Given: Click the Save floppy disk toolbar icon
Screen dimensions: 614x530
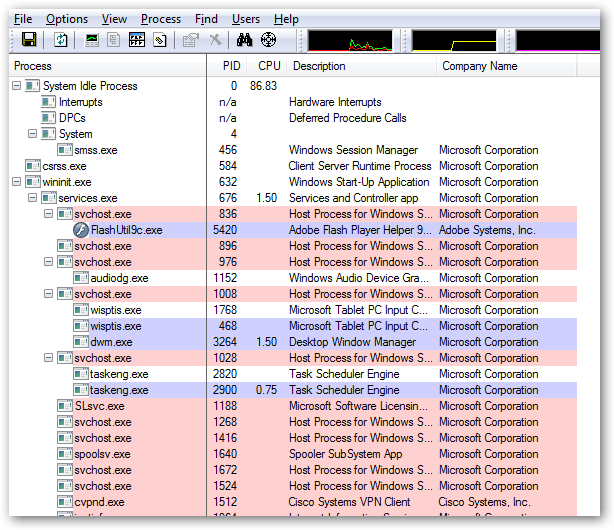Looking at the screenshot, I should coord(29,40).
